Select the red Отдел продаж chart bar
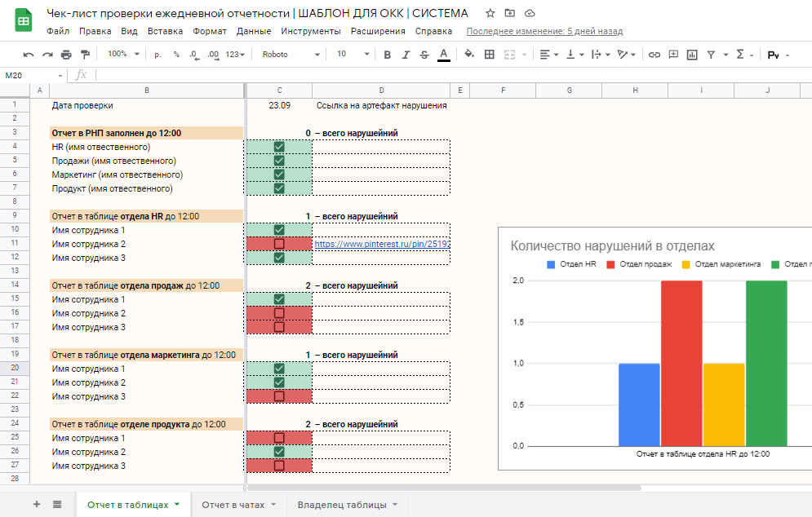Image resolution: width=812 pixels, height=517 pixels. [681, 363]
